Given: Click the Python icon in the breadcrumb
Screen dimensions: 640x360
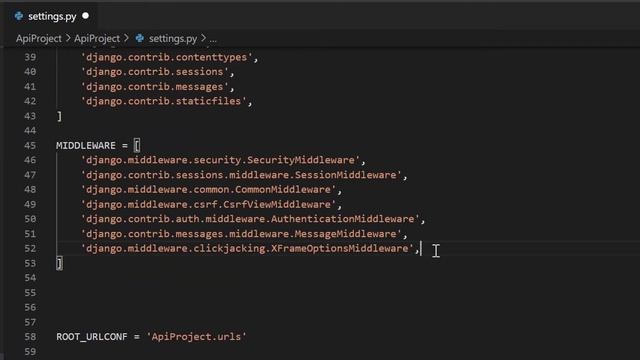Looking at the screenshot, I should (x=140, y=38).
